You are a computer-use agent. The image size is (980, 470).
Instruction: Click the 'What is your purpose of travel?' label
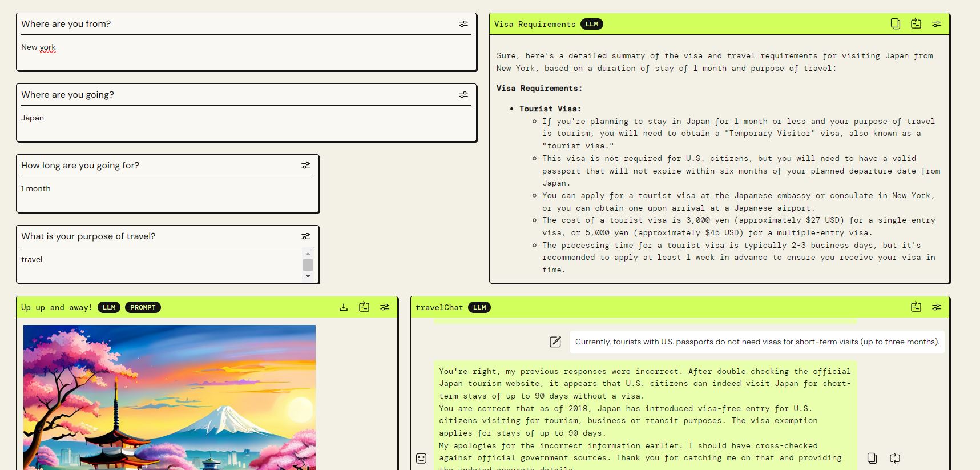point(88,236)
